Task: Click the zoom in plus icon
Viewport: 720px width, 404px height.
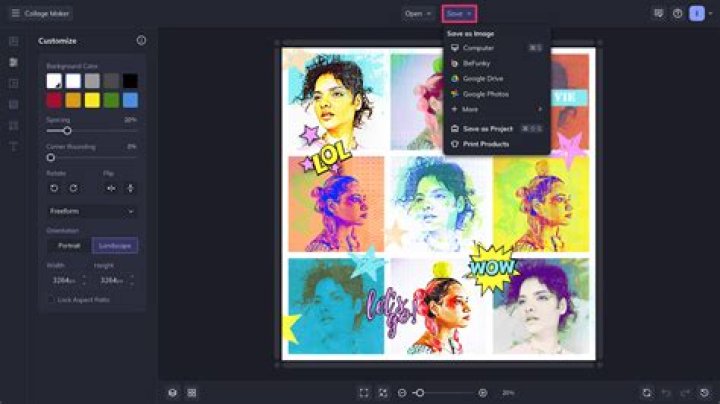Action: tap(483, 393)
